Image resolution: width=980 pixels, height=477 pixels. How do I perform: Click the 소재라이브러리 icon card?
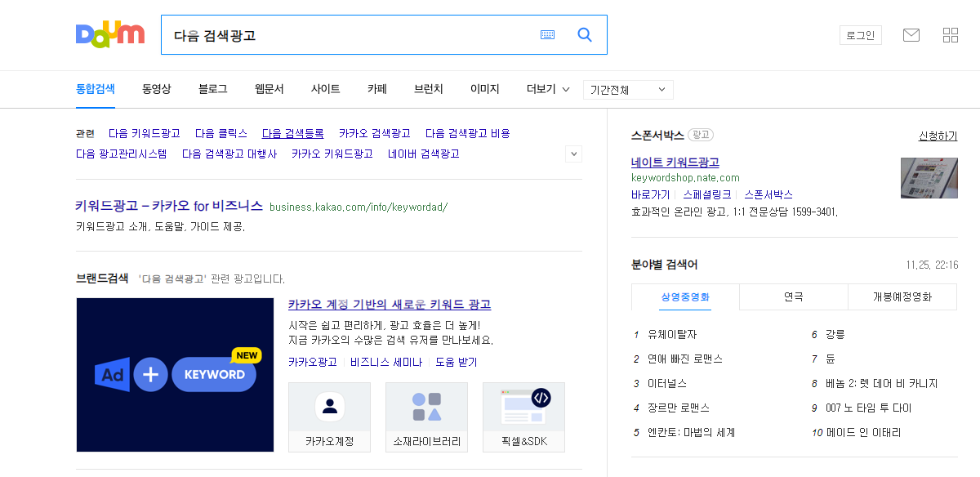tap(427, 417)
